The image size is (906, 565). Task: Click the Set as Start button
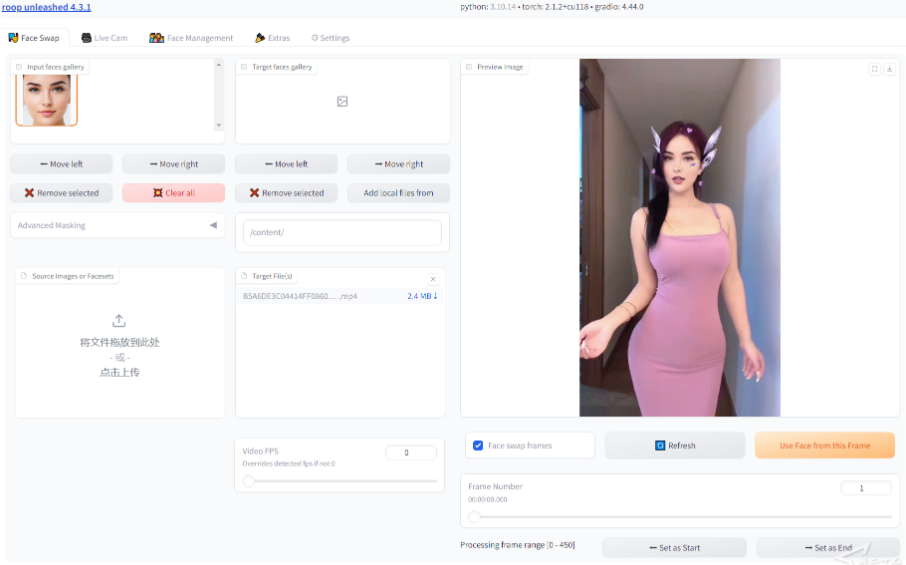(x=674, y=548)
